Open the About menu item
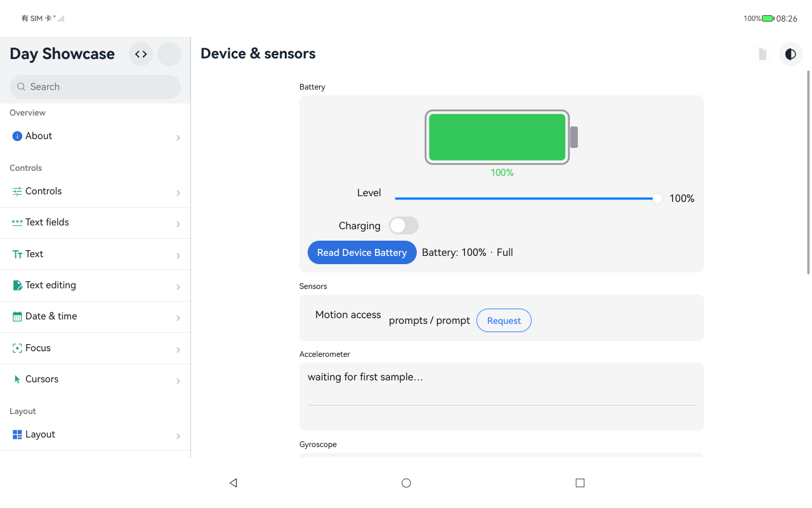The width and height of the screenshot is (812, 508). pos(95,136)
